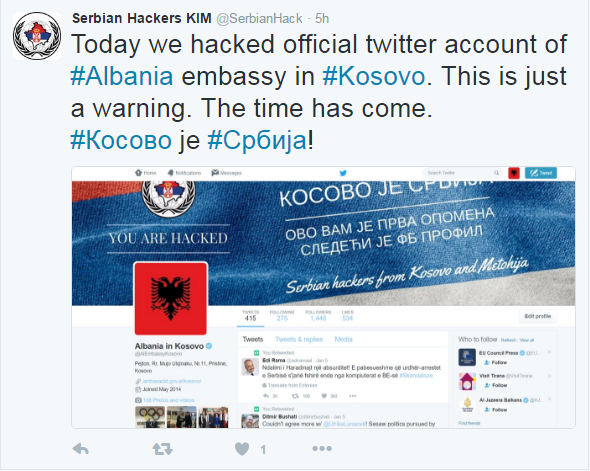
Task: Click the Search Twitter field in screenshot
Action: pos(463,173)
